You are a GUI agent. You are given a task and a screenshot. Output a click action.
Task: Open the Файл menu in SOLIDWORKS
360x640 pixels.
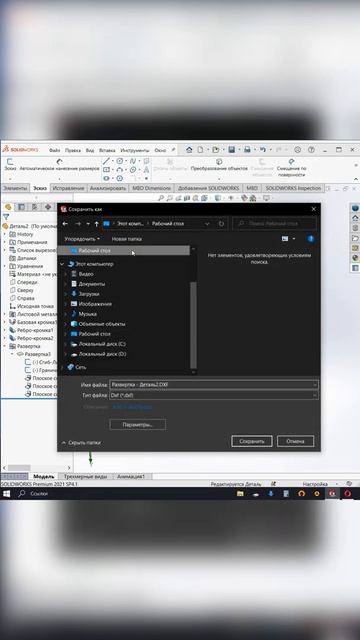pos(55,150)
